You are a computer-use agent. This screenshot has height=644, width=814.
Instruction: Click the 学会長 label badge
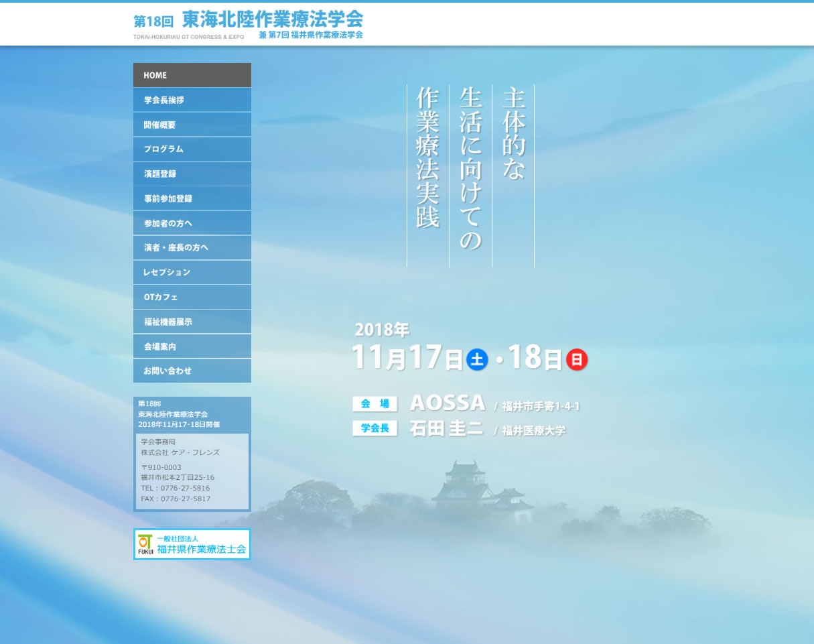pos(375,429)
